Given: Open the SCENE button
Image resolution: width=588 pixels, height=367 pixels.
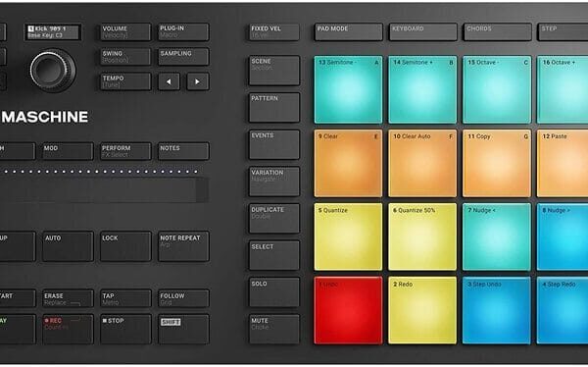Looking at the screenshot, I should coord(274,71).
